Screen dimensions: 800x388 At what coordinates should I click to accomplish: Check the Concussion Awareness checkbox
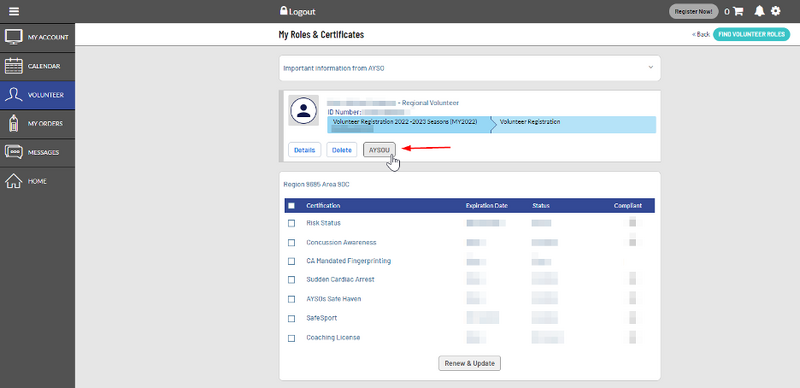(x=291, y=242)
